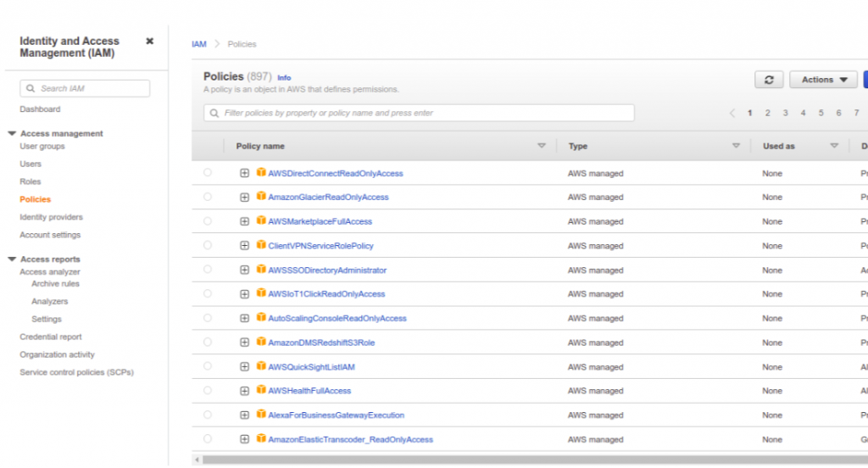This screenshot has height=468, width=868.
Task: Click the refresh policies icon button
Action: click(769, 80)
